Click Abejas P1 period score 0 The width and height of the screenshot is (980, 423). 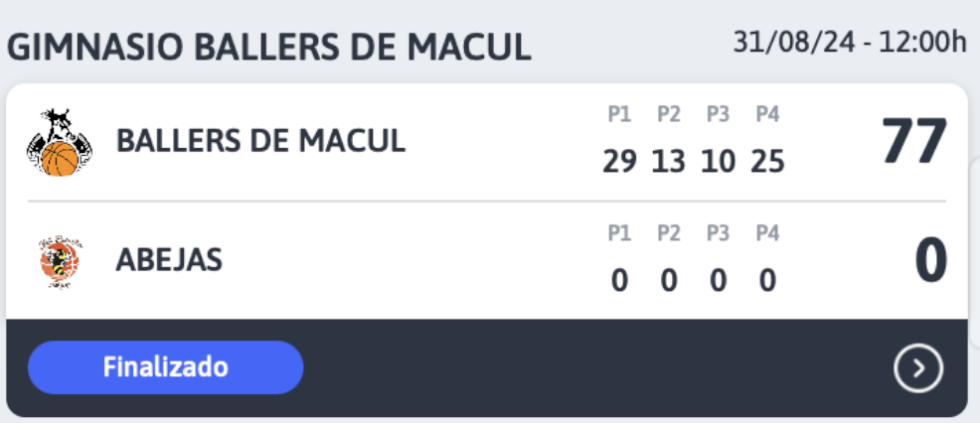619,281
